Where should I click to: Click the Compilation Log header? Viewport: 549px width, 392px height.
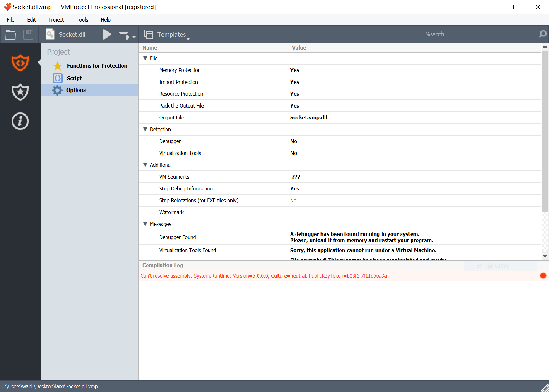click(163, 265)
